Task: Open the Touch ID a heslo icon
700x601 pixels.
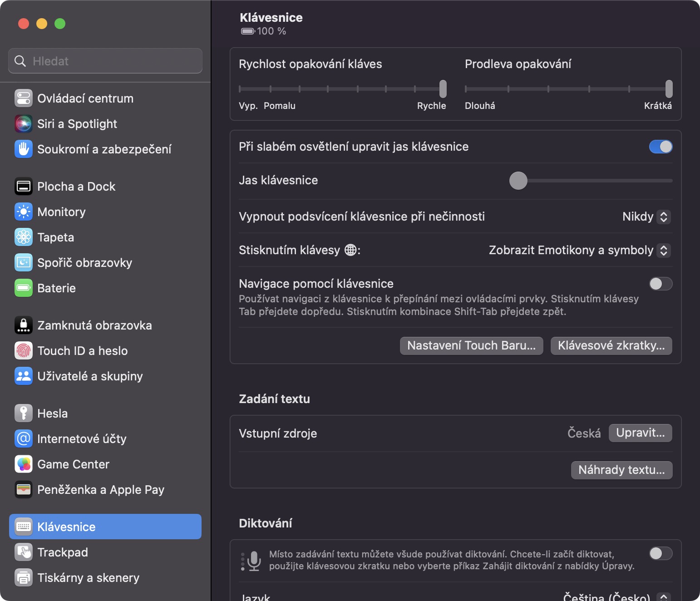Action: pyautogui.click(x=24, y=350)
